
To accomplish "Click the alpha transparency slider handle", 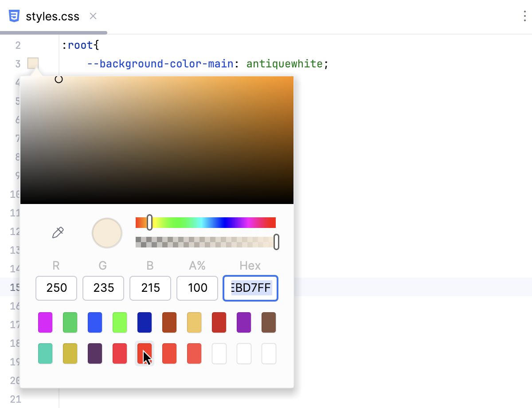I will pyautogui.click(x=277, y=242).
